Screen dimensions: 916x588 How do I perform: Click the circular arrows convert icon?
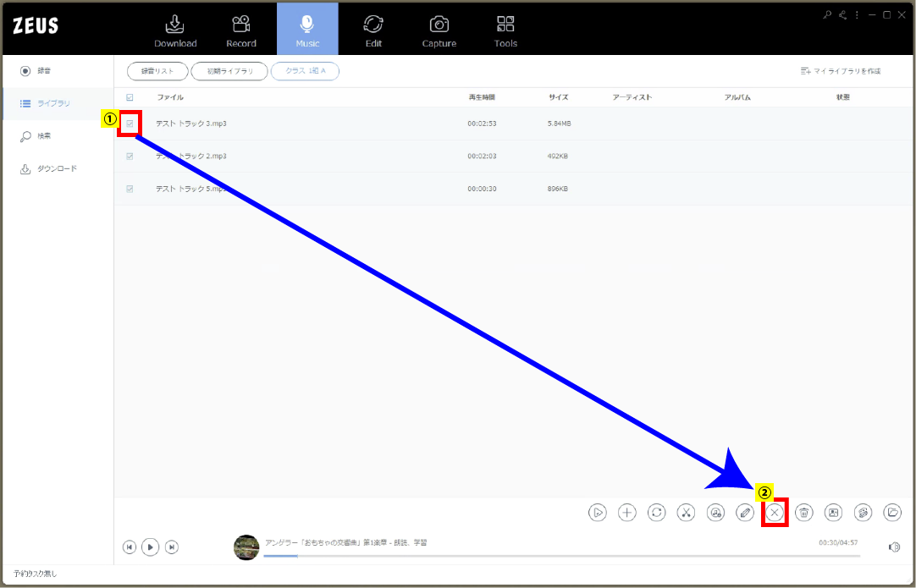(657, 512)
